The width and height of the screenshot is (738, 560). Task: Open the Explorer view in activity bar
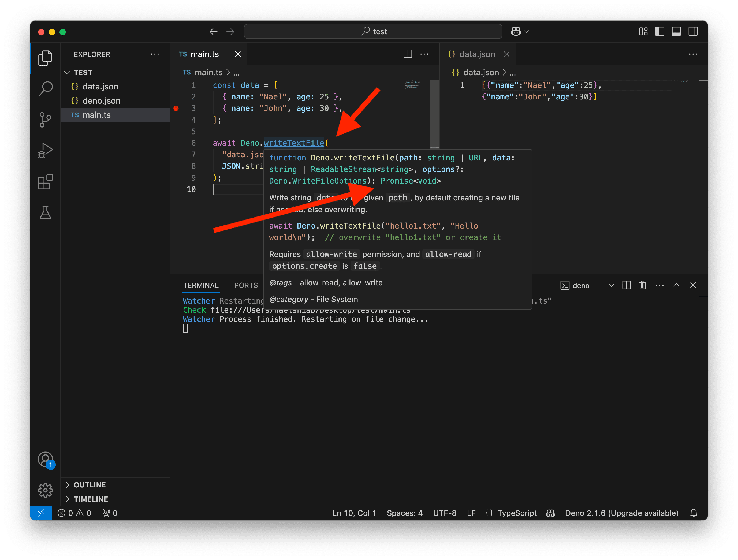coord(45,58)
